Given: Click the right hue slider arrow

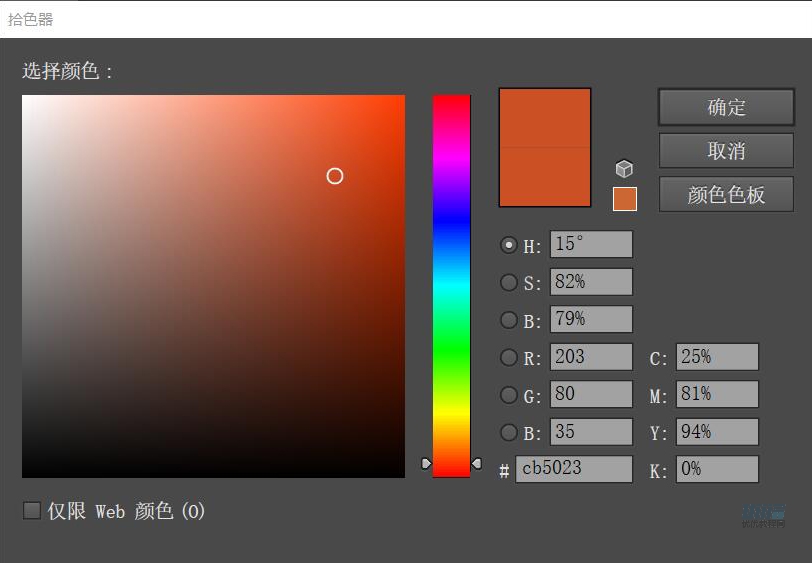Looking at the screenshot, I should (x=476, y=464).
